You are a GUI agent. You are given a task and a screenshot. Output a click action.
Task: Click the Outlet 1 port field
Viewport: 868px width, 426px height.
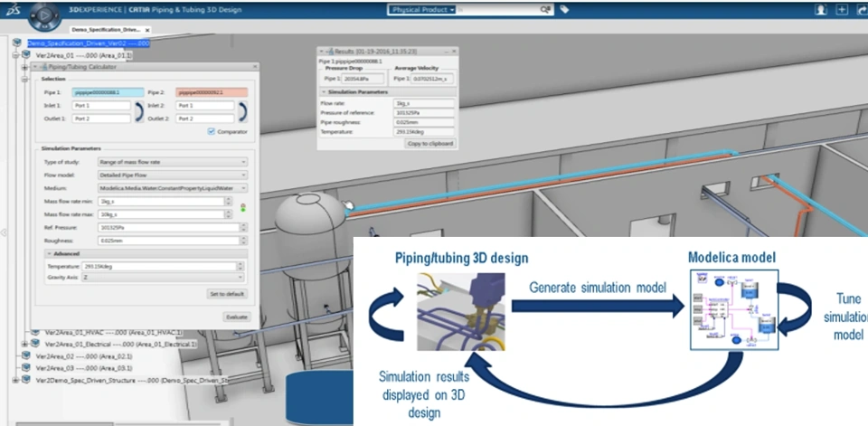coord(101,118)
